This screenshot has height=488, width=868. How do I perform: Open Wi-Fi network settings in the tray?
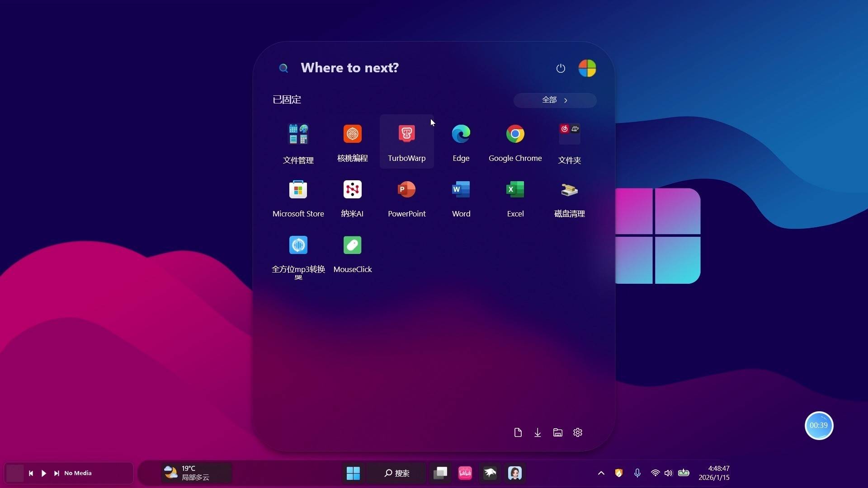tap(655, 473)
